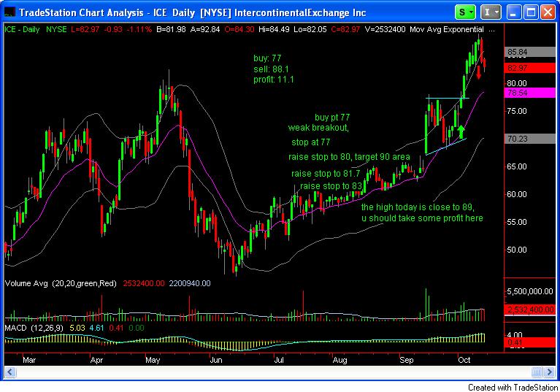Viewport: 560px width, 392px height.
Task: Click the 'Mov Avg Exponential' indicator label
Action: click(446, 29)
